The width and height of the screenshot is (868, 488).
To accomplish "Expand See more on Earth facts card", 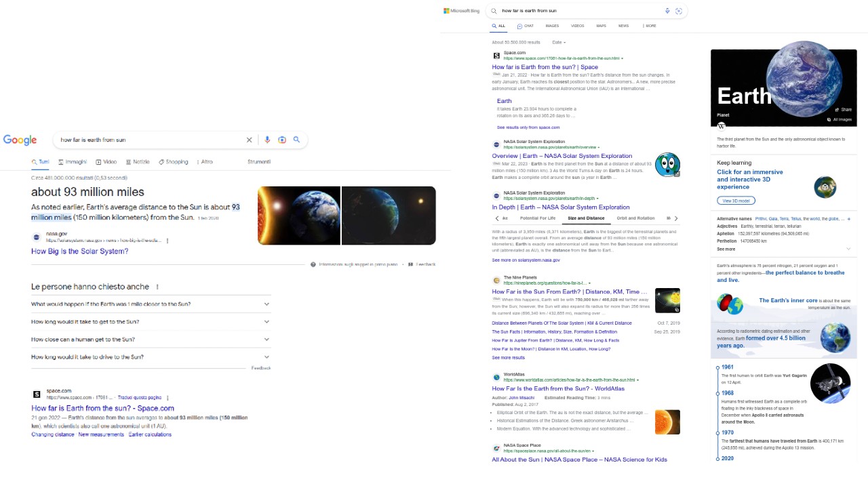I will point(783,249).
